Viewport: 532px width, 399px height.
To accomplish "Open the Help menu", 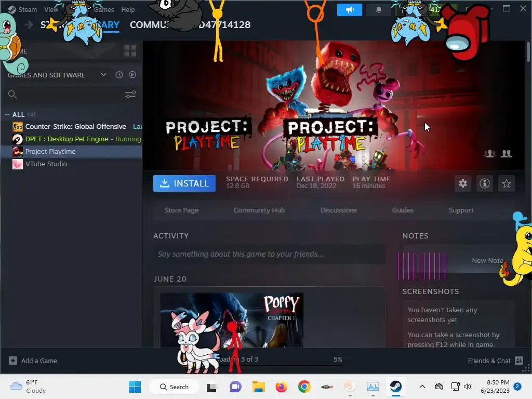I will (x=128, y=9).
